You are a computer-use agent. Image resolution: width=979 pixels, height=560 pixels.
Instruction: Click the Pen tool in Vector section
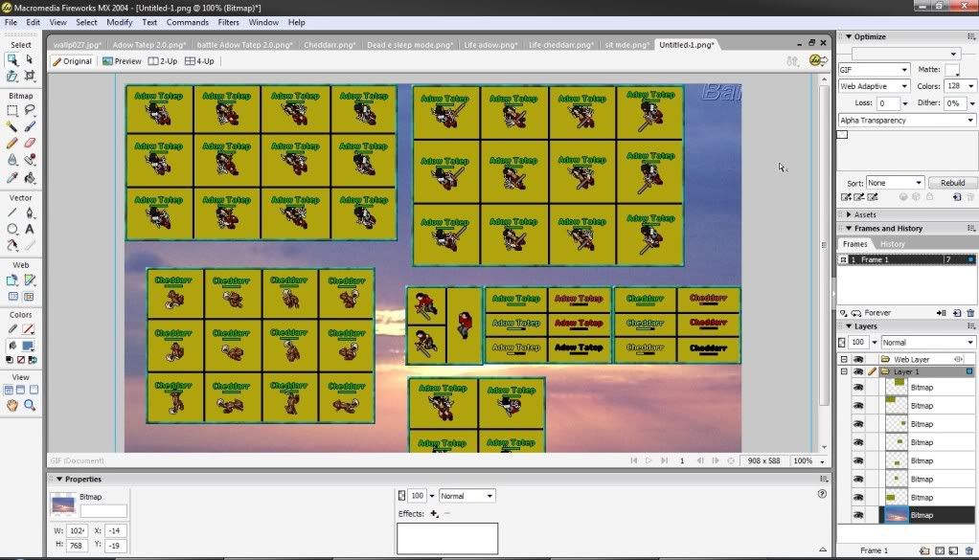30,212
